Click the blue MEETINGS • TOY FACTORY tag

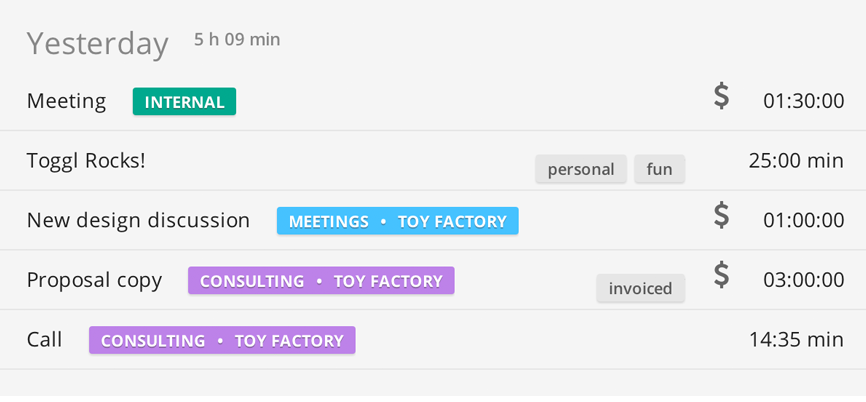pos(397,221)
